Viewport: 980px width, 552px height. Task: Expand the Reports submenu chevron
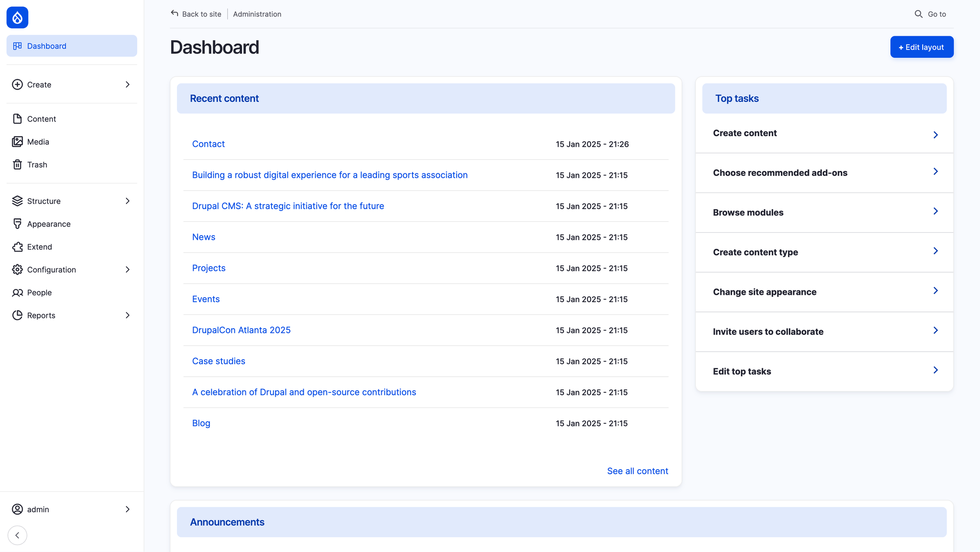tap(127, 315)
